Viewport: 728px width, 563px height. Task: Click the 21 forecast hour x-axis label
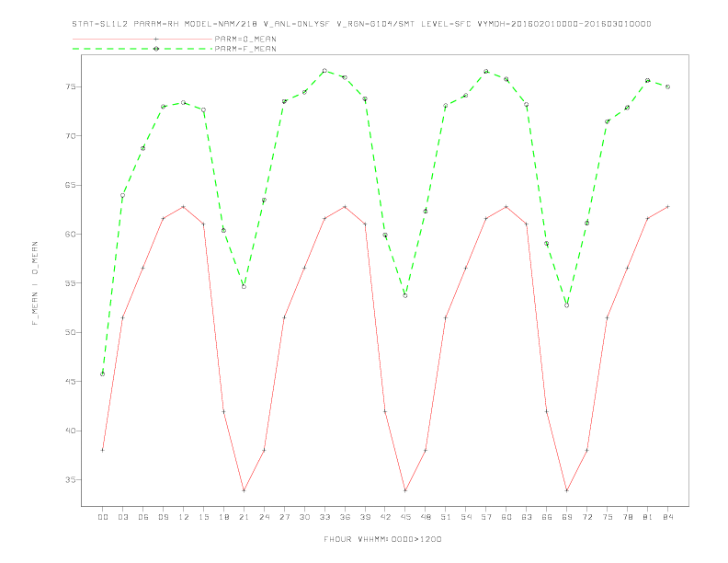(x=244, y=517)
